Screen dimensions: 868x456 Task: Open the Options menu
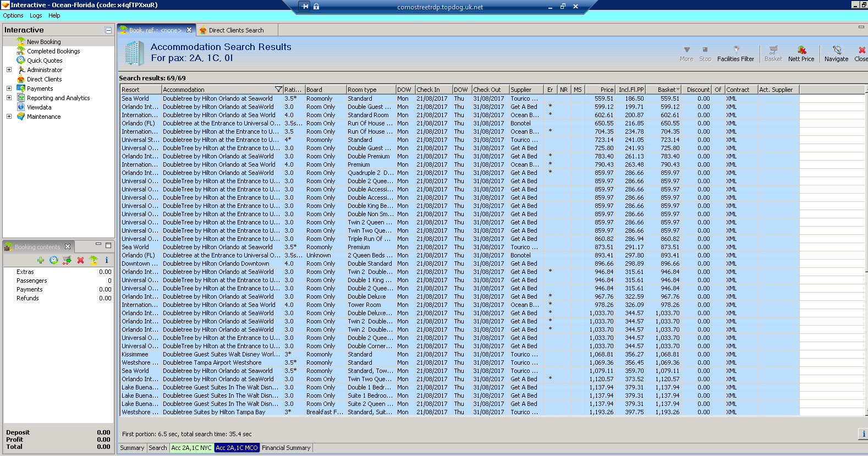pyautogui.click(x=13, y=15)
